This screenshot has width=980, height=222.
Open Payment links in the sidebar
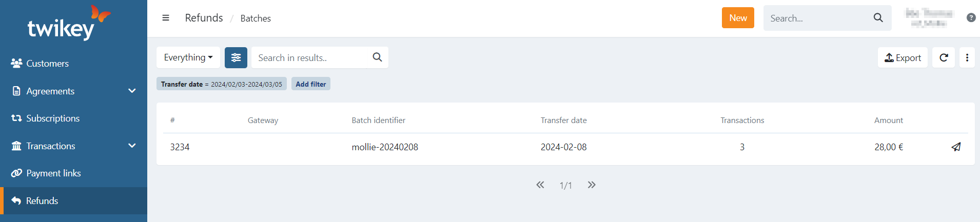coord(53,173)
